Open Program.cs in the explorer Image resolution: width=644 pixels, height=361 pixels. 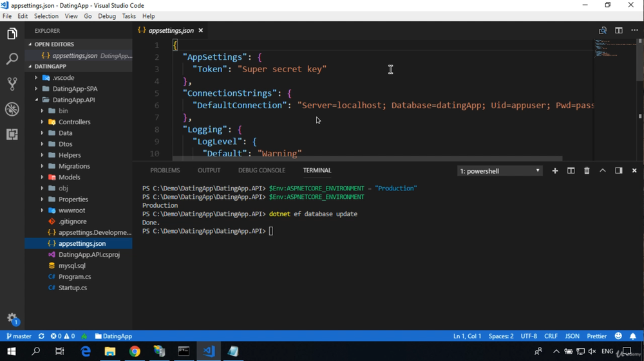tap(78, 277)
